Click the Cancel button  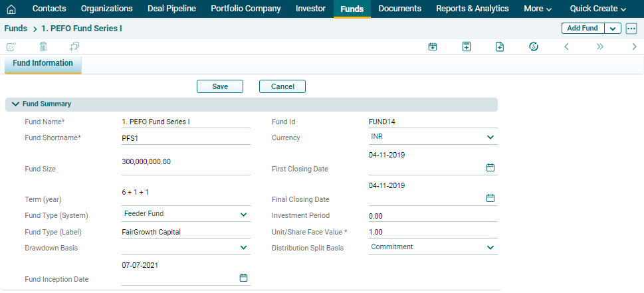[x=282, y=86]
